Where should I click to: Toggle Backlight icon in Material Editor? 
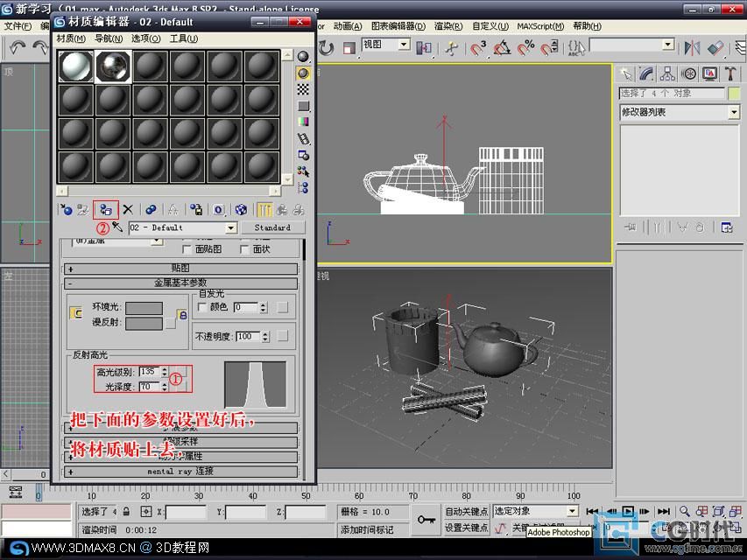tap(303, 73)
